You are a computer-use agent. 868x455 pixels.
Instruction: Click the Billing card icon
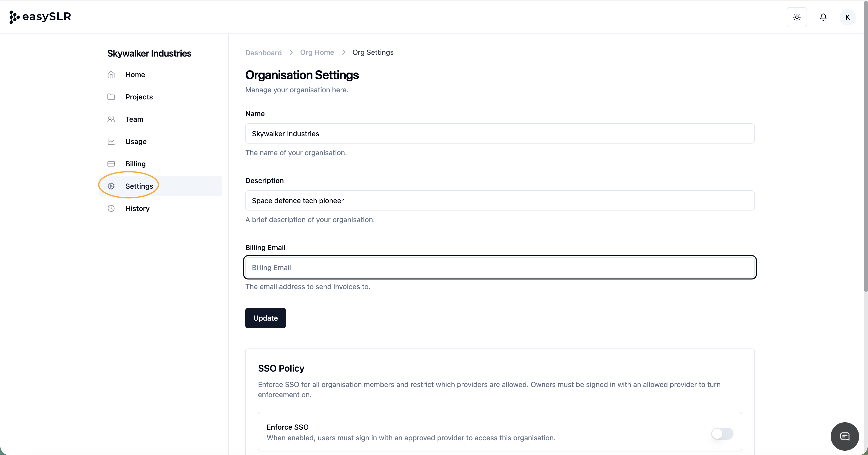(x=111, y=164)
